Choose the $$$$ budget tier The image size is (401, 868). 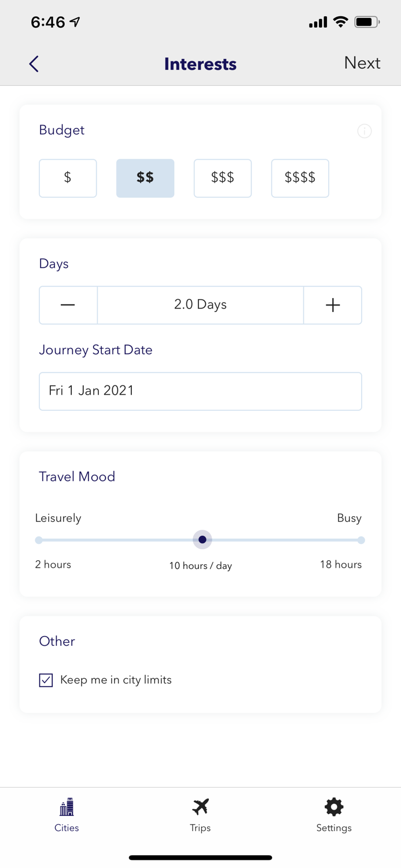300,178
